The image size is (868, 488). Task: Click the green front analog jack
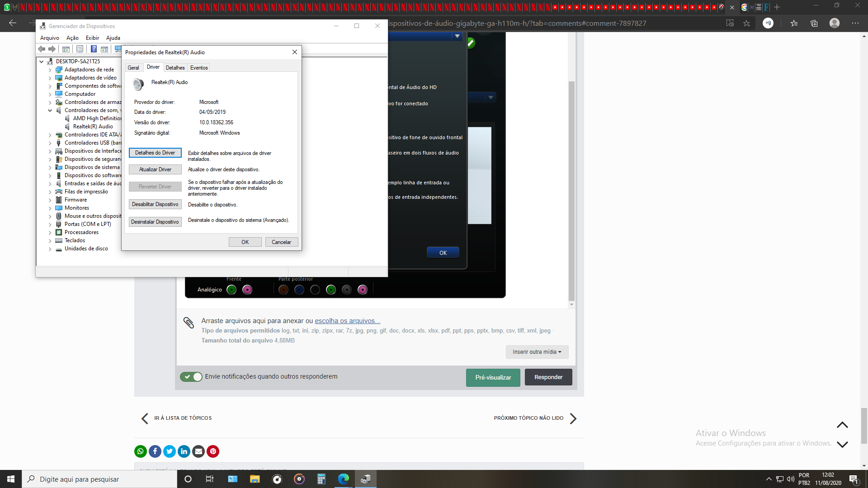231,290
